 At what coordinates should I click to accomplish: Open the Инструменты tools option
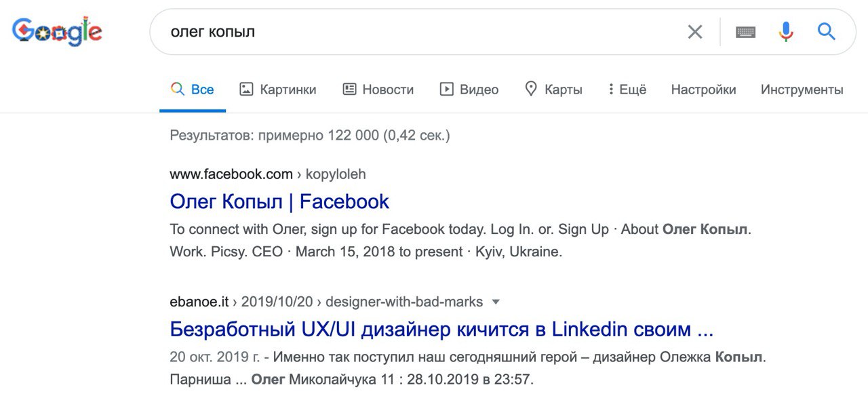pyautogui.click(x=802, y=89)
